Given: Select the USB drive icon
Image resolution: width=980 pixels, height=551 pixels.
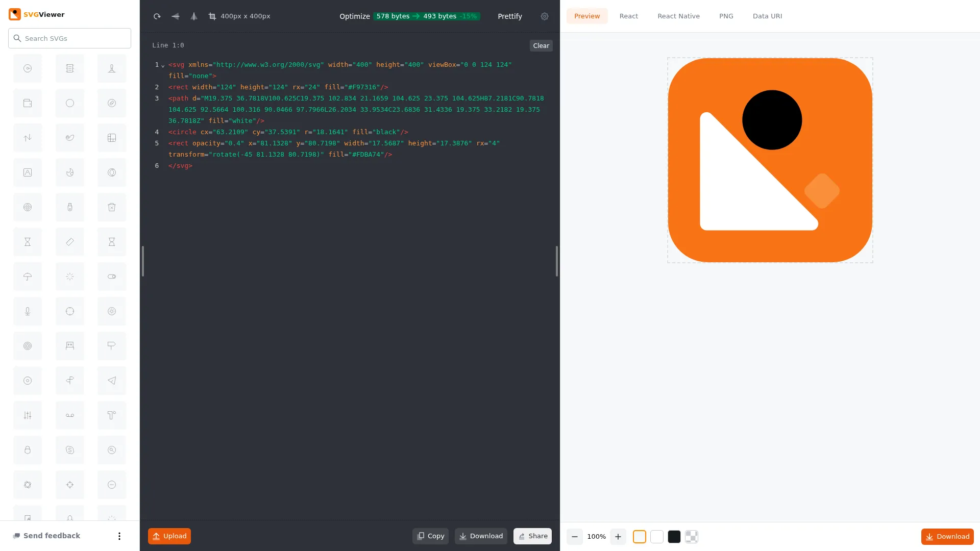Looking at the screenshot, I should [x=70, y=207].
